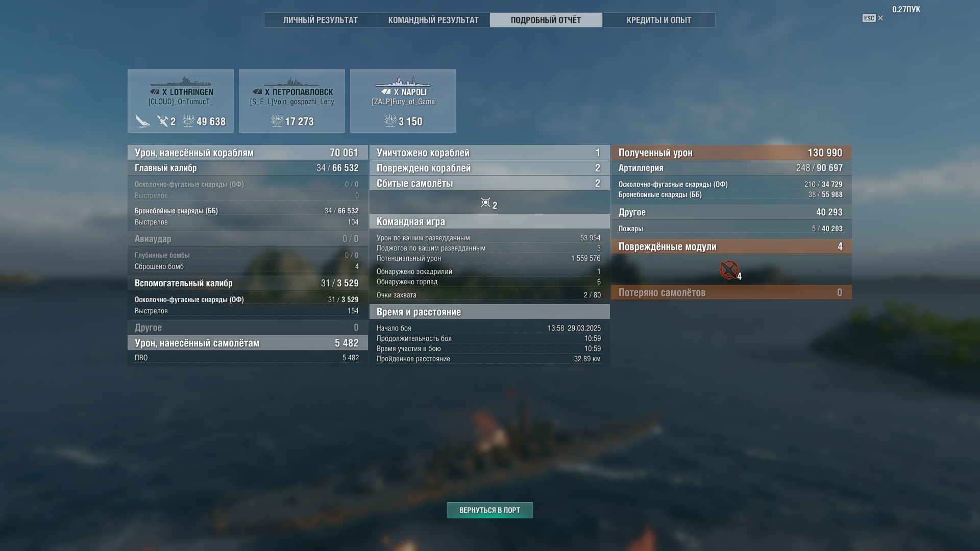Screen dimensions: 980x551
Task: Click the Napoli ship silhouette
Action: coord(403,82)
